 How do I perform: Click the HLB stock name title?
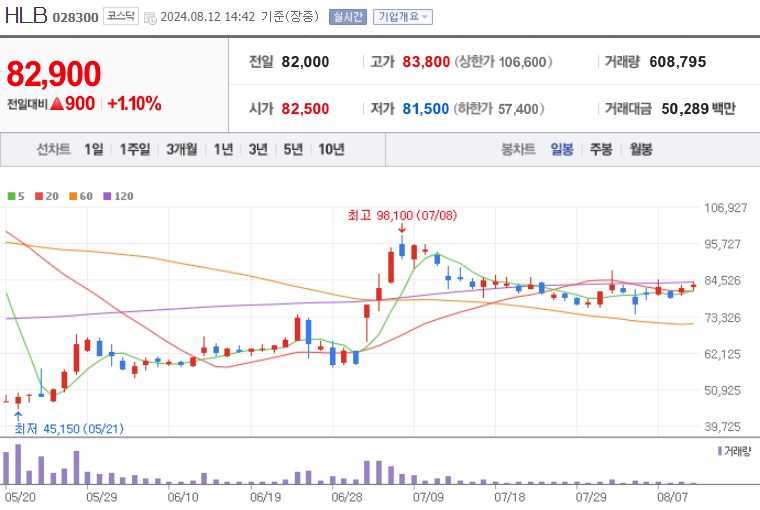tap(26, 16)
